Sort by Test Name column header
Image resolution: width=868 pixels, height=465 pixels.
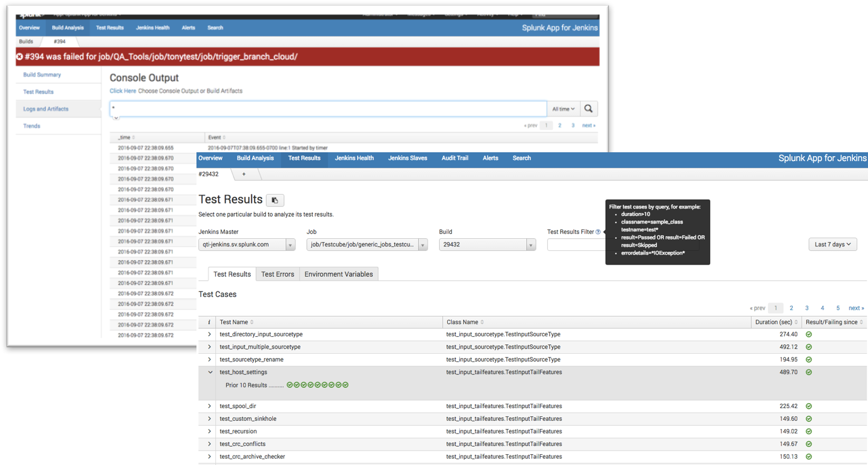click(x=236, y=322)
